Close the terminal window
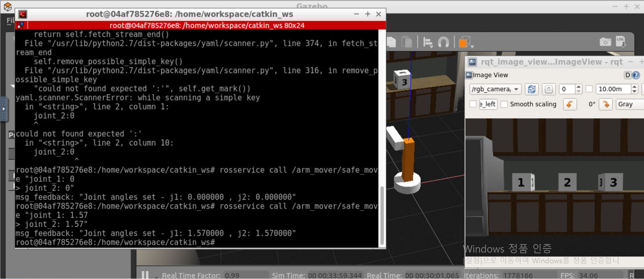This screenshot has height=279, width=644. tap(379, 14)
